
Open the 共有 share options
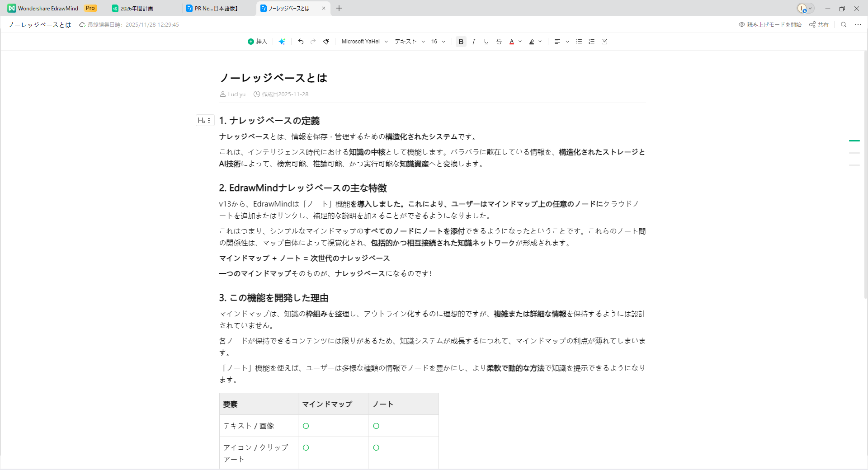click(x=820, y=24)
